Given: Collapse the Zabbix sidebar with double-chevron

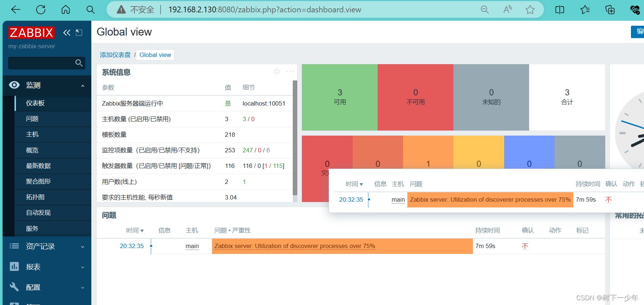Looking at the screenshot, I should pyautogui.click(x=67, y=33).
